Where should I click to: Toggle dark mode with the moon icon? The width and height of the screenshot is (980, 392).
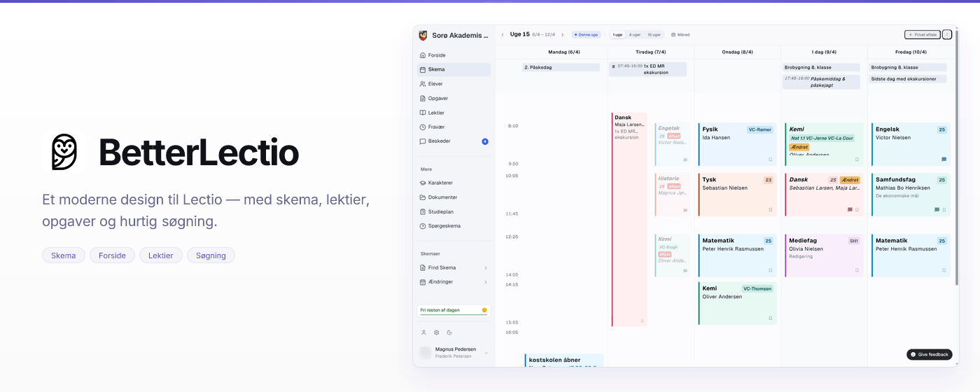449,332
